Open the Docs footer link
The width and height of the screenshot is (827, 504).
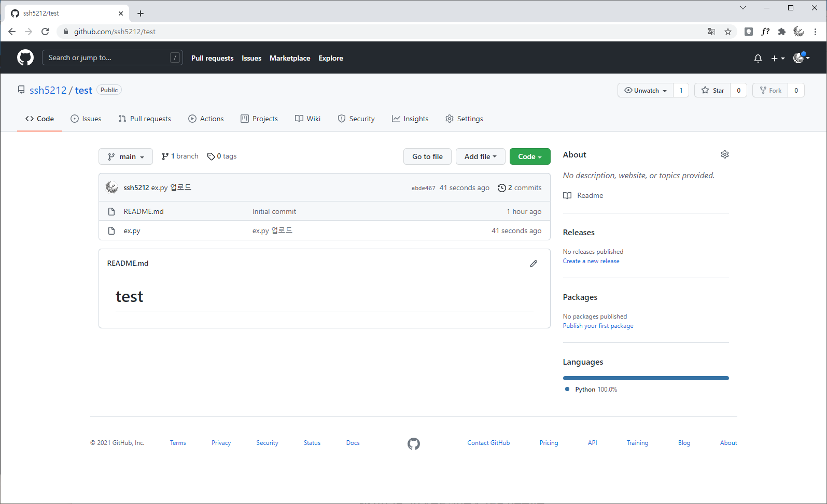pos(353,443)
